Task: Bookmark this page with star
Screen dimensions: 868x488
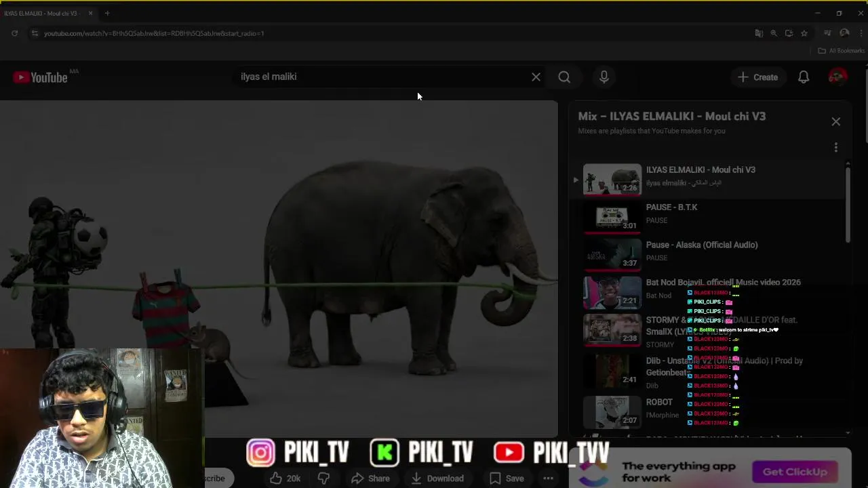Action: point(804,33)
